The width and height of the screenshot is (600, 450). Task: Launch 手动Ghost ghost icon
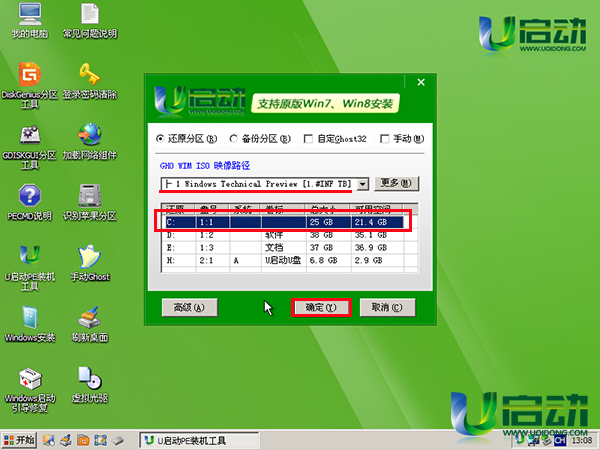[90, 263]
